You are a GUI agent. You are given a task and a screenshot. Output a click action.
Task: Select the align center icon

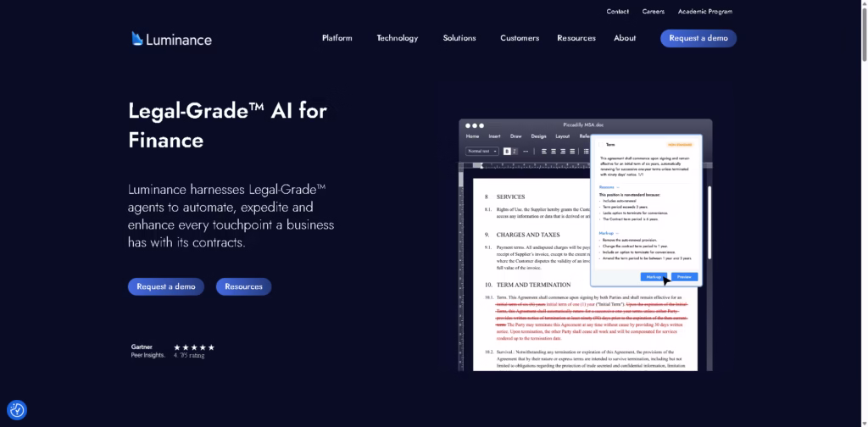(554, 152)
